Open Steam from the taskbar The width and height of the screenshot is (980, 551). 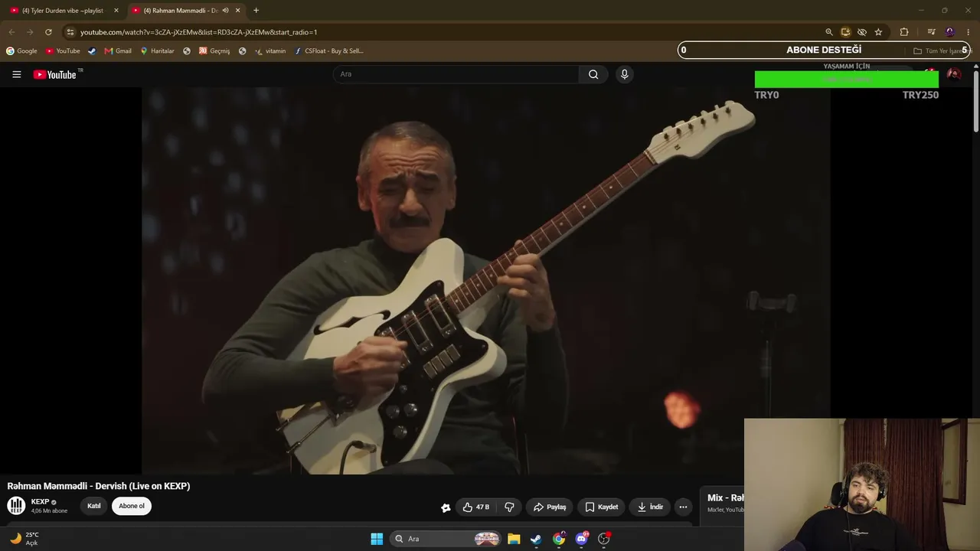[x=536, y=539]
